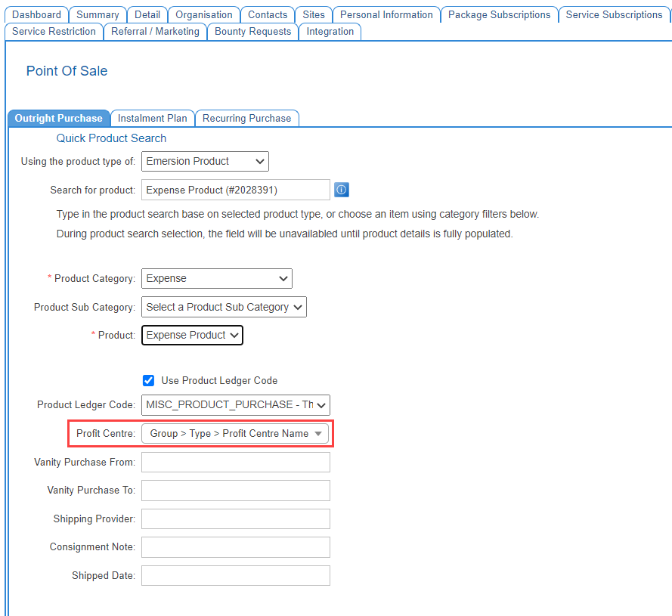Open the Service Restriction tab

(x=54, y=31)
